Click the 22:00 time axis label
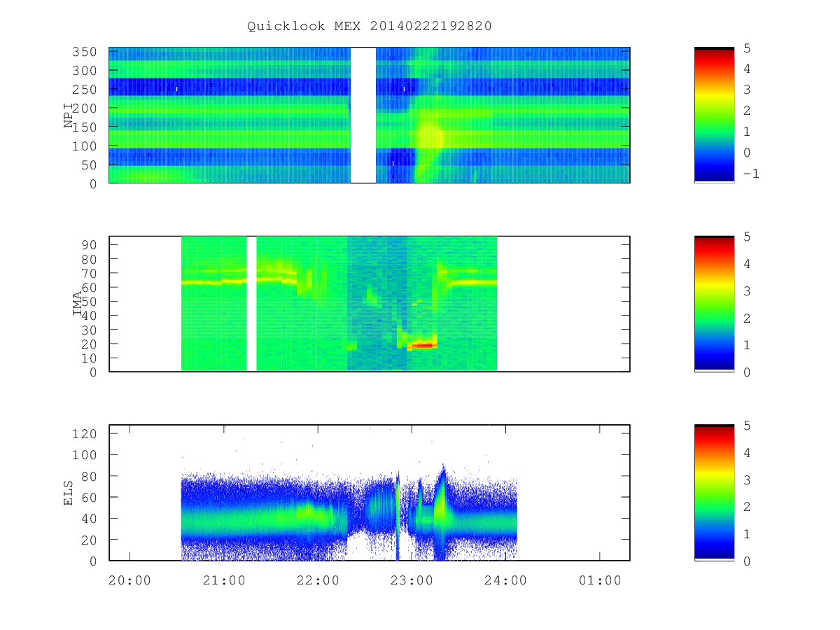Screen dimensions: 840x630 click(x=318, y=580)
